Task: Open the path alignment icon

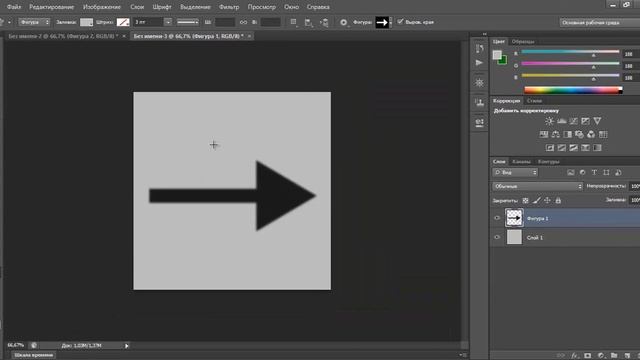Action: tap(309, 22)
